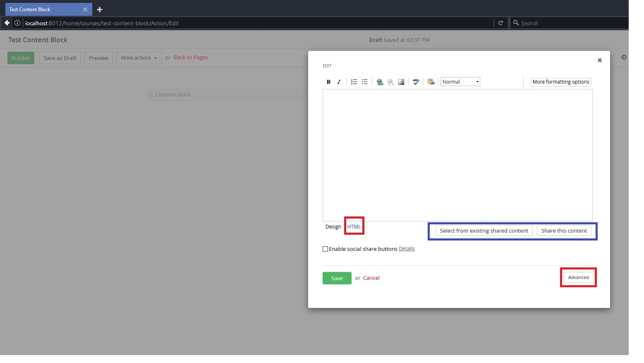This screenshot has height=363, width=644.
Task: Open the insert hyperlink tool
Action: click(380, 82)
